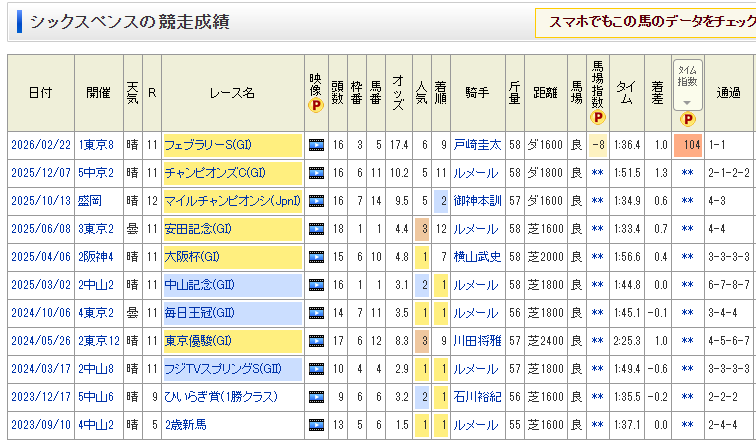Click ** 馬場指数 link in 2025/12/07 row
This screenshot has height=444, width=756.
pos(598,173)
